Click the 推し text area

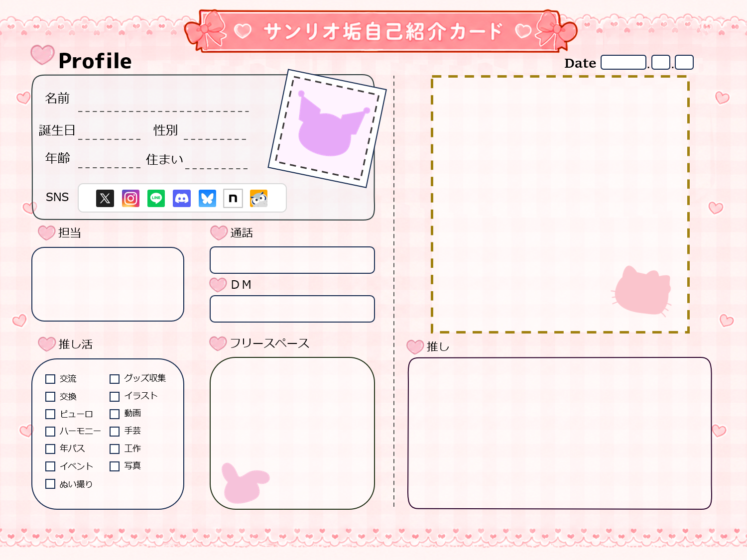[x=560, y=433]
